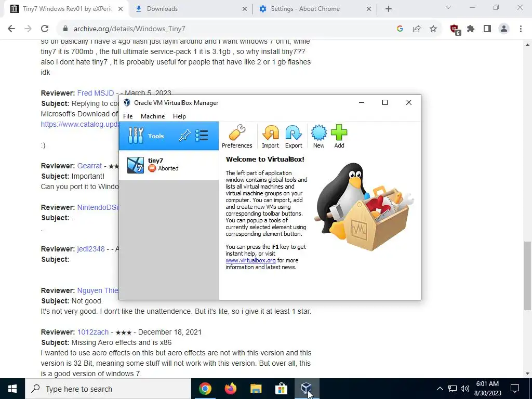
Task: Select the tiny7 virtual machine
Action: (x=169, y=165)
